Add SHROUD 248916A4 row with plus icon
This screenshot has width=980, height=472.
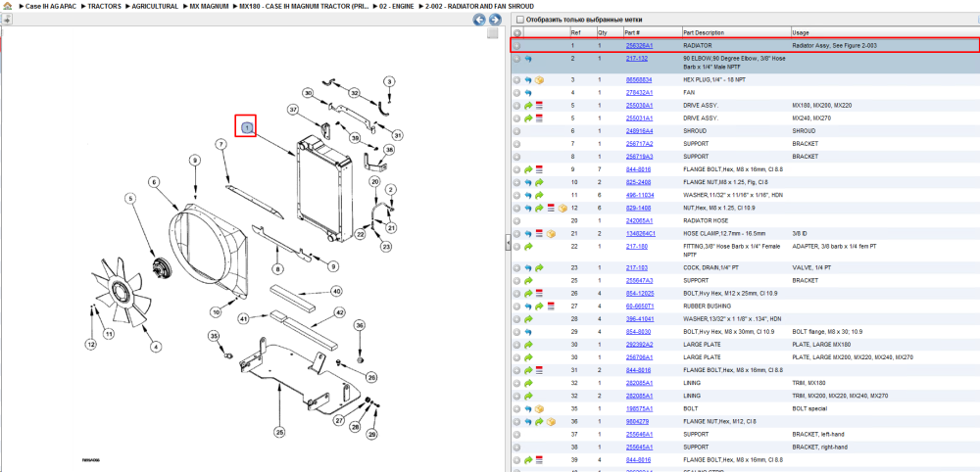pos(516,131)
